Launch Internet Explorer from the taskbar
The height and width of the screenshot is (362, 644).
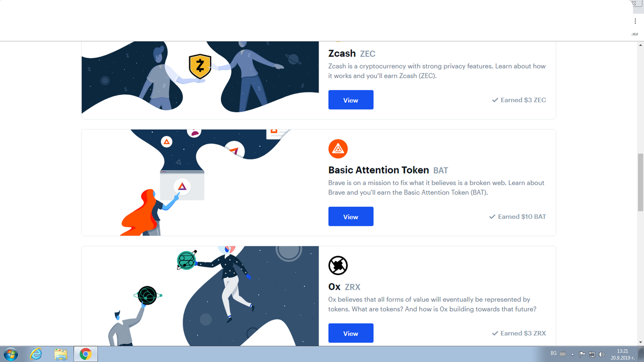(x=36, y=354)
